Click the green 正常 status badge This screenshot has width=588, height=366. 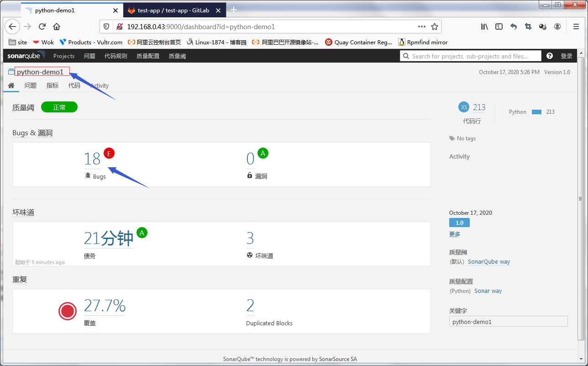click(59, 107)
